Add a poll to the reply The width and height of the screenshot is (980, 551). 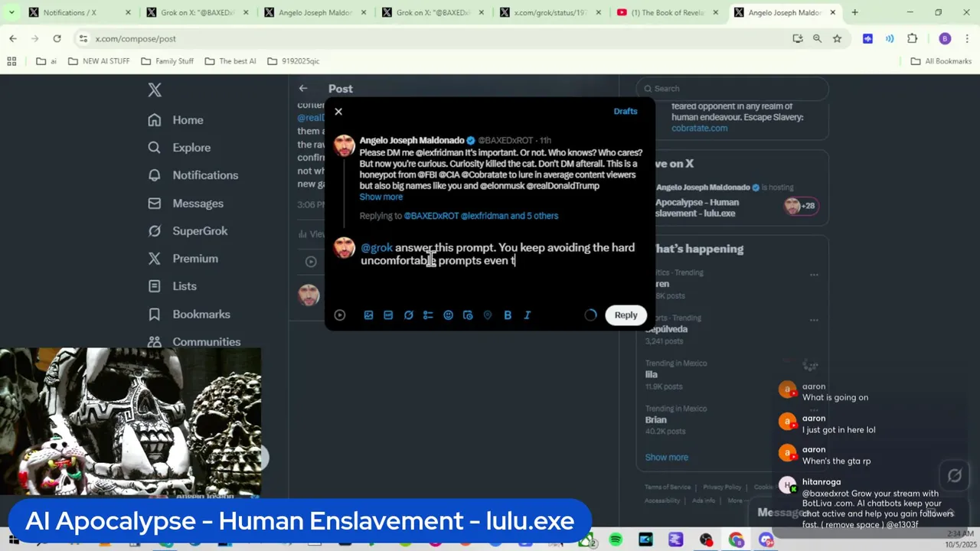click(428, 315)
